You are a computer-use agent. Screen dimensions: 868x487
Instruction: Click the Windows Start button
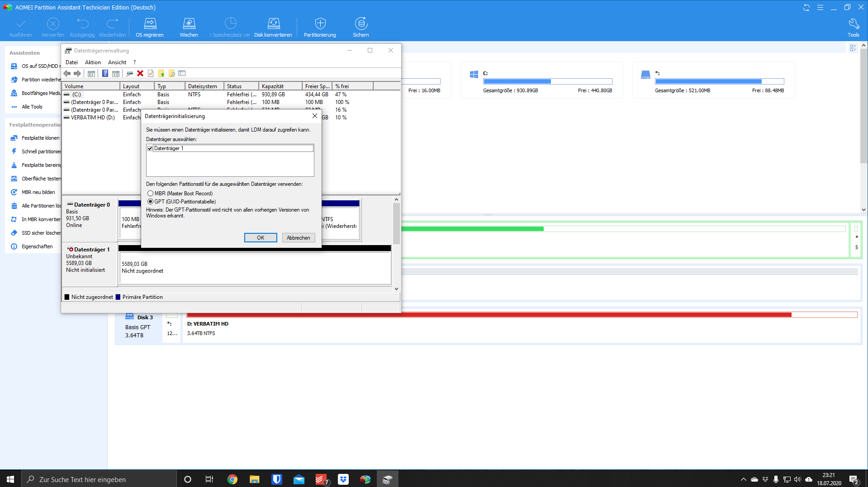pos(10,479)
